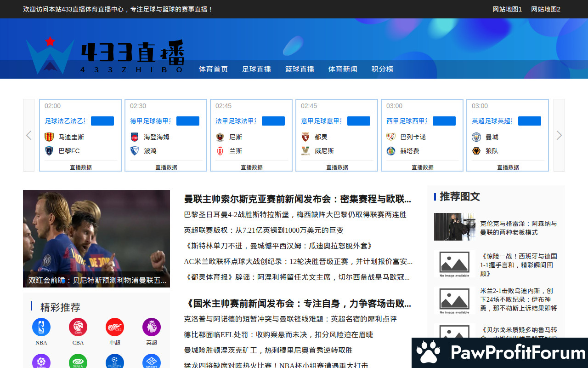Open the 积分榜 standings page
Viewport: 588px width, 368px height.
tap(382, 69)
